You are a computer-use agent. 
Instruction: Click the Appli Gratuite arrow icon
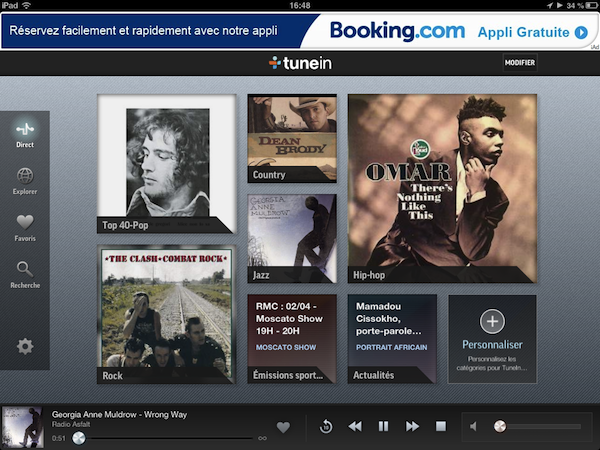point(581,33)
